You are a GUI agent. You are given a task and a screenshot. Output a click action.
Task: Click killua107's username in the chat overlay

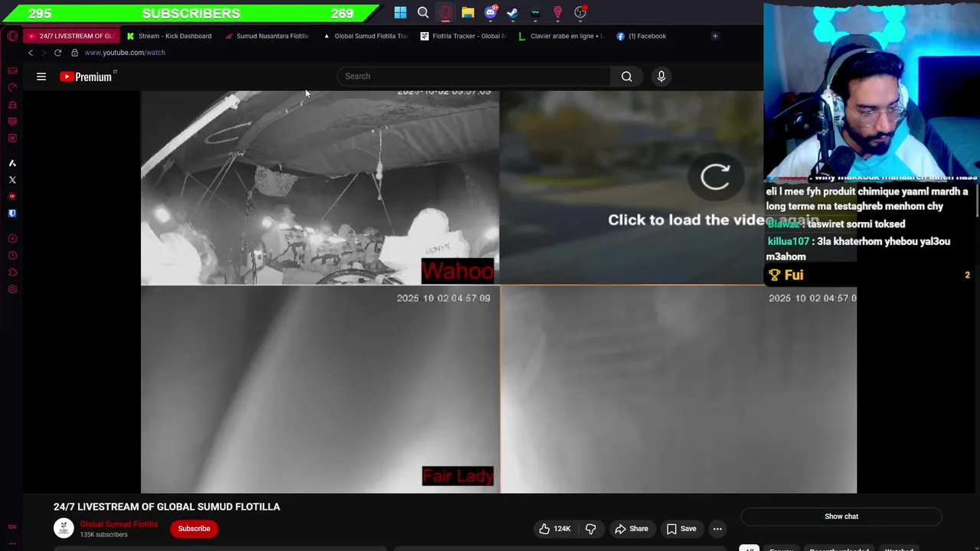click(x=788, y=242)
